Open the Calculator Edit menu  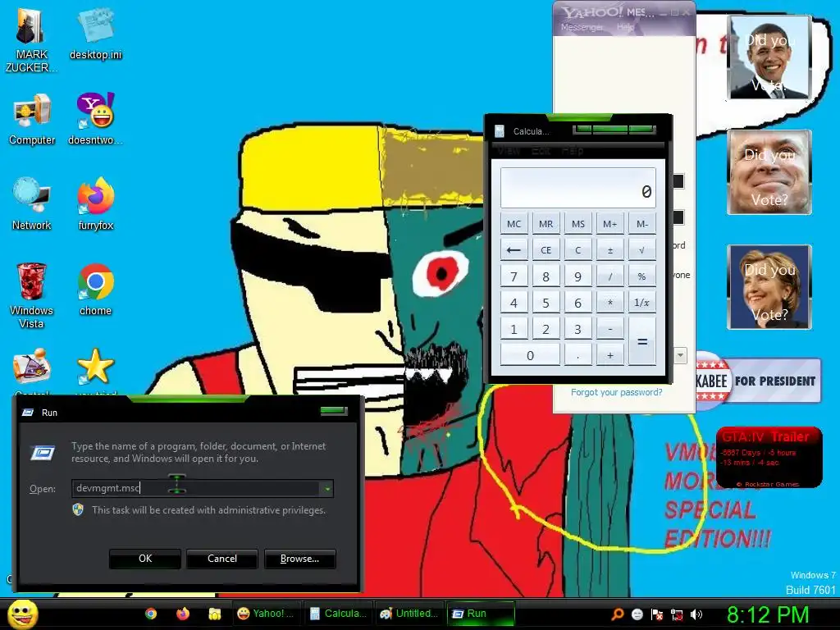click(x=541, y=151)
